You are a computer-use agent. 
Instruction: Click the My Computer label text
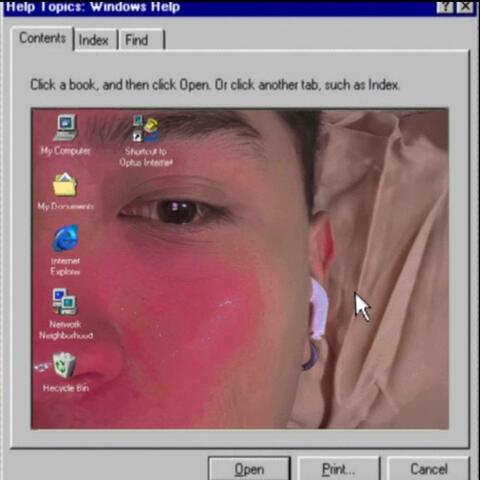[x=65, y=151]
